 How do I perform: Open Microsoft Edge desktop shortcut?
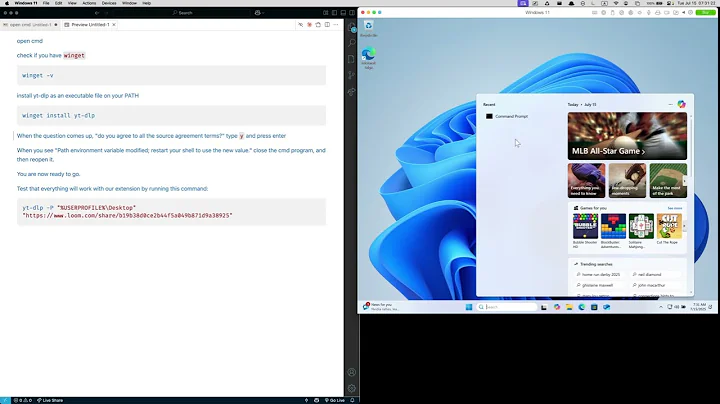pos(368,58)
